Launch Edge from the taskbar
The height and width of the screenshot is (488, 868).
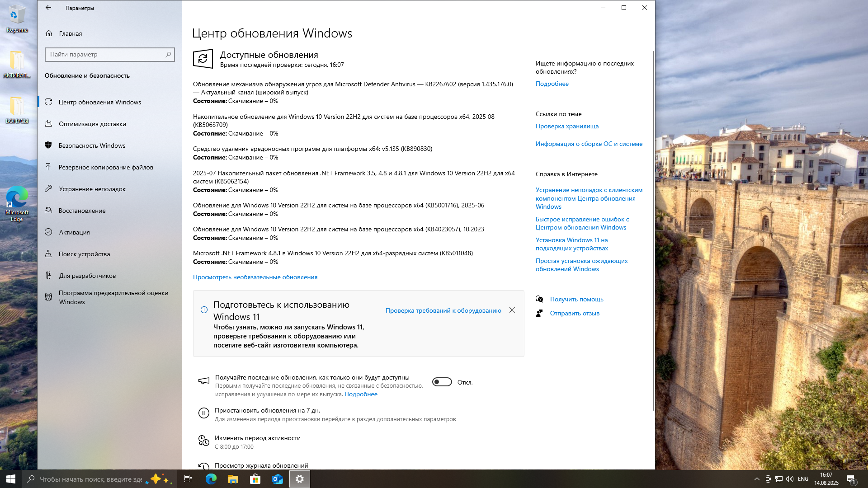pos(211,479)
